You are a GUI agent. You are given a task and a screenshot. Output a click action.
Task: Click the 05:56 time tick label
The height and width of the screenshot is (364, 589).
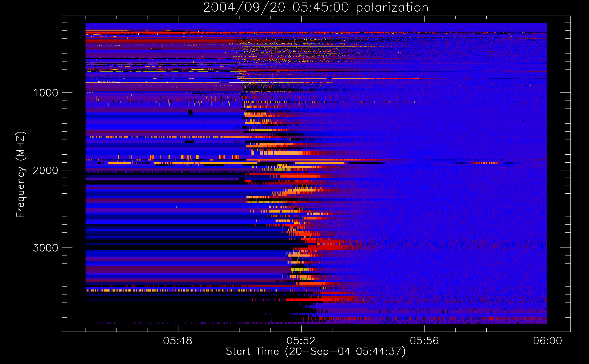(x=424, y=341)
